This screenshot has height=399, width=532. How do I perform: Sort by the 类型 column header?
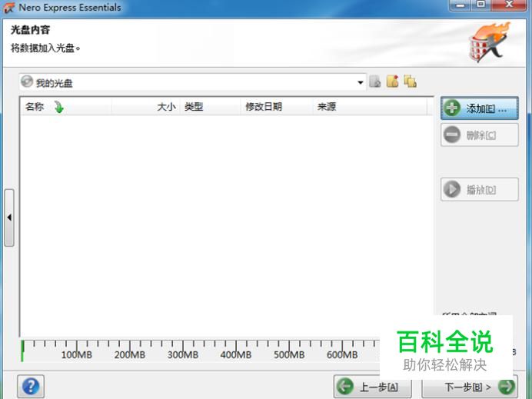tap(210, 107)
